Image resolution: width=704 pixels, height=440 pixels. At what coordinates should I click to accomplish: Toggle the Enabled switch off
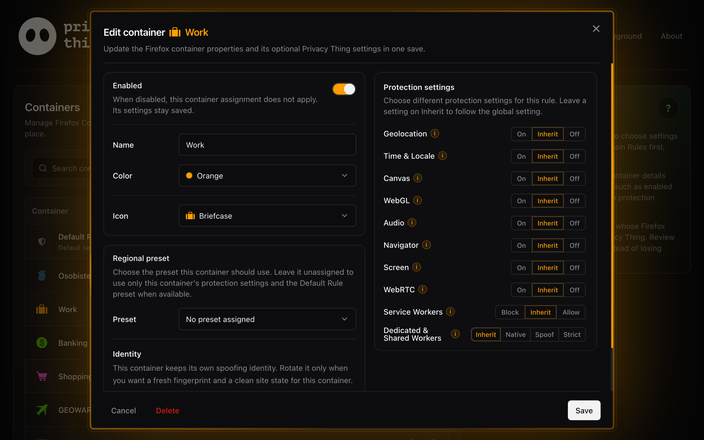[x=344, y=89]
